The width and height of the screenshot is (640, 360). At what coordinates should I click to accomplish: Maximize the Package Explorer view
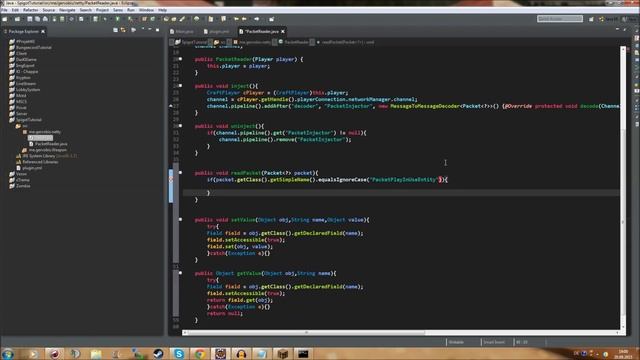[158, 30]
